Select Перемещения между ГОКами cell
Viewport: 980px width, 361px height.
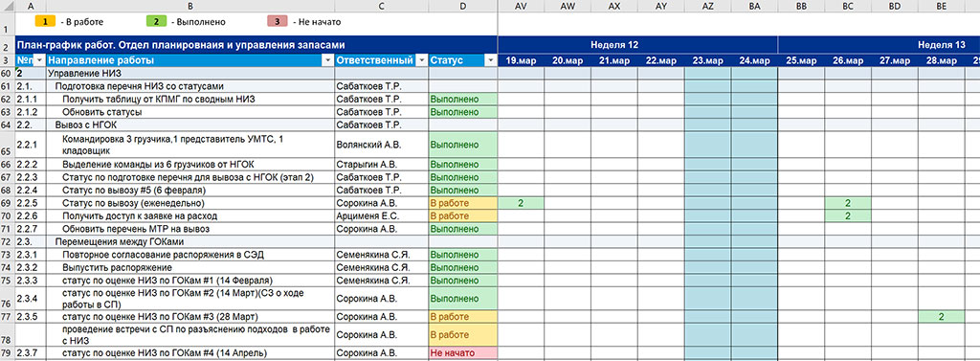(x=190, y=241)
